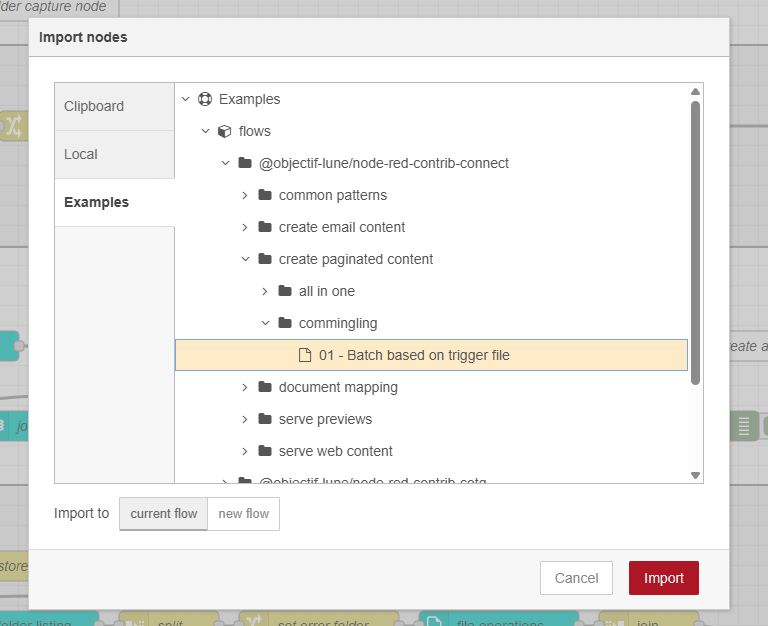Switch to the Clipboard tab
The image size is (768, 626).
[x=94, y=106]
